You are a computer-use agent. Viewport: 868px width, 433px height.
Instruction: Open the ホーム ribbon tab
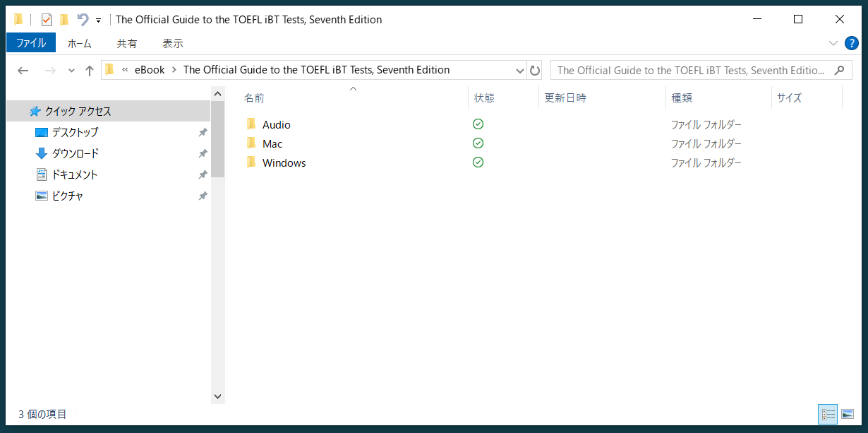(79, 42)
